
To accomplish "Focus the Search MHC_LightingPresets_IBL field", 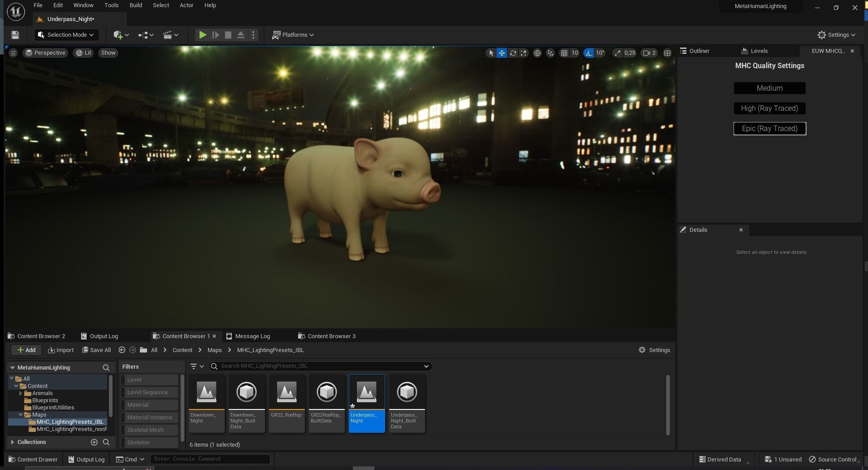I will pos(320,366).
